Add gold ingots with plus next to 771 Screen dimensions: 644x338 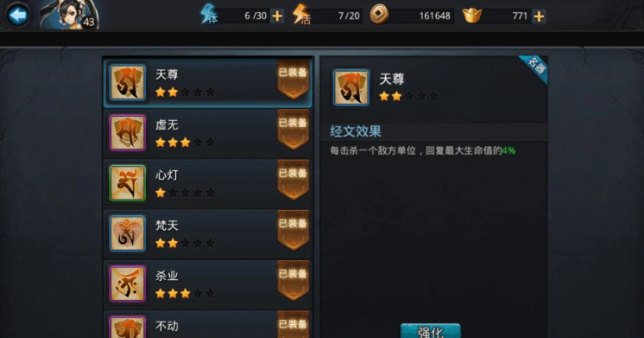(539, 16)
